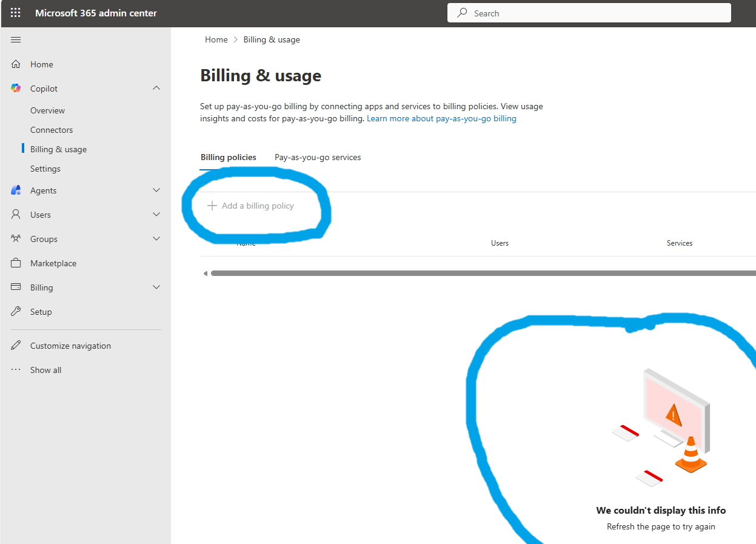This screenshot has height=544, width=756.
Task: Expand the Users section
Action: [156, 214]
